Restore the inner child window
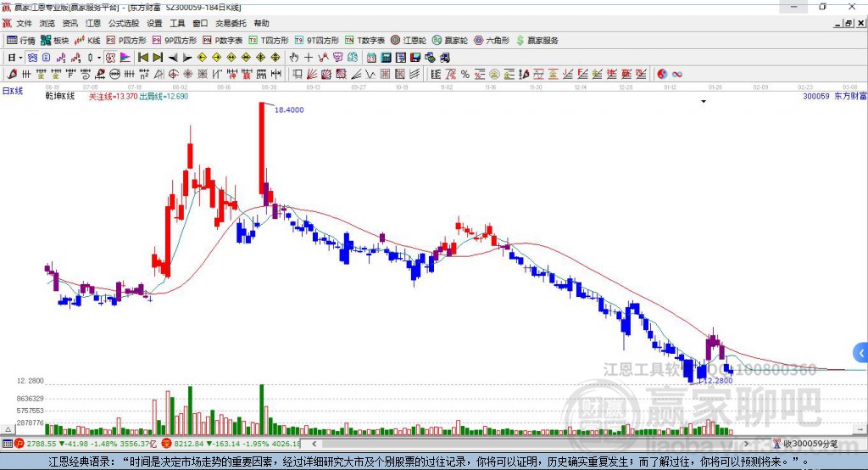 tap(849, 23)
